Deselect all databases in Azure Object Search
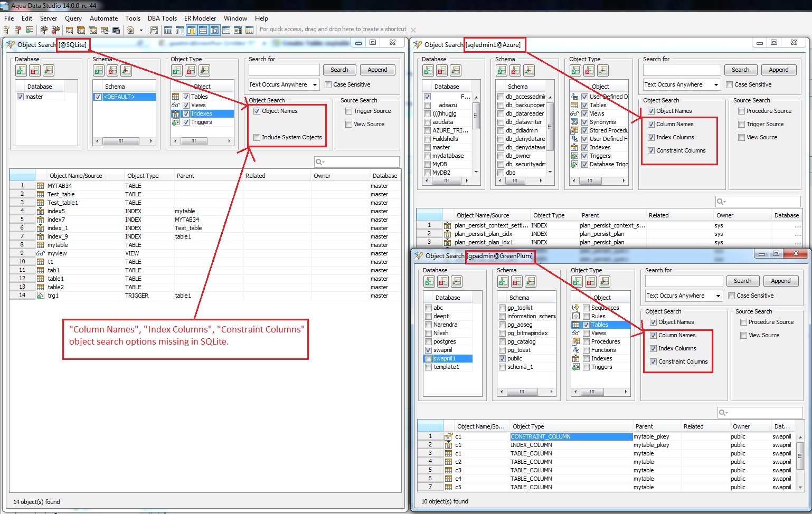The width and height of the screenshot is (812, 514). tap(442, 70)
